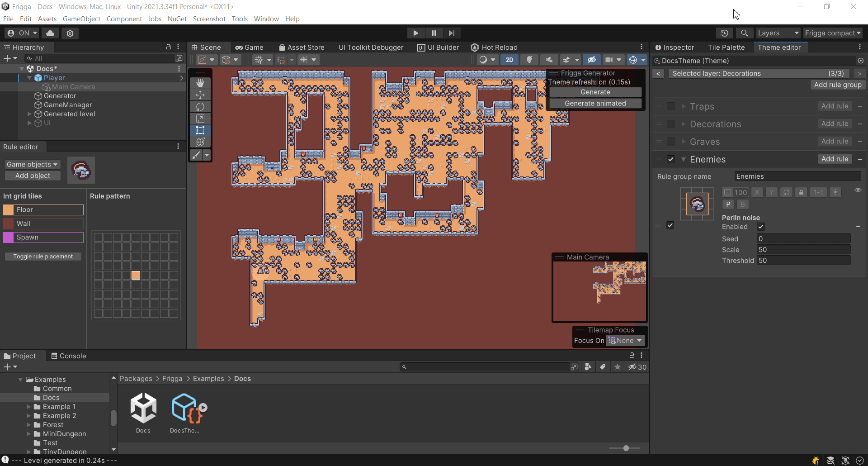This screenshot has width=868, height=466.
Task: Open the Screenshot menu
Action: pyautogui.click(x=209, y=19)
